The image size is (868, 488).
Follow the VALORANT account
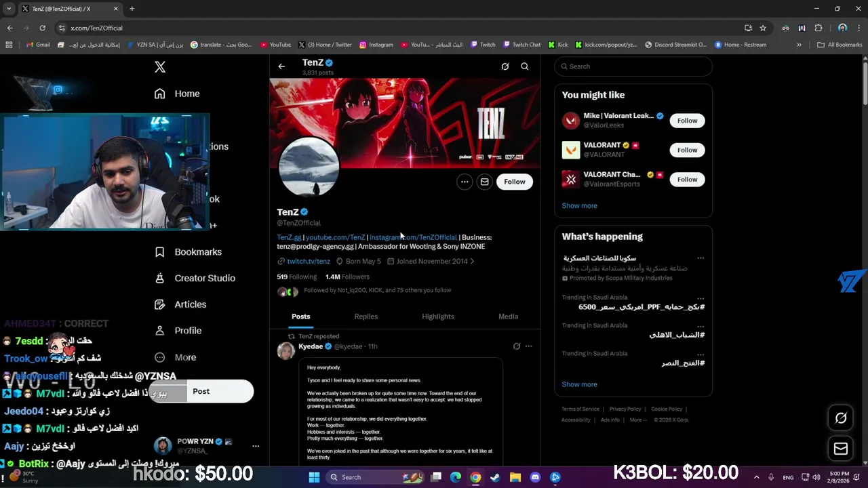pos(687,150)
